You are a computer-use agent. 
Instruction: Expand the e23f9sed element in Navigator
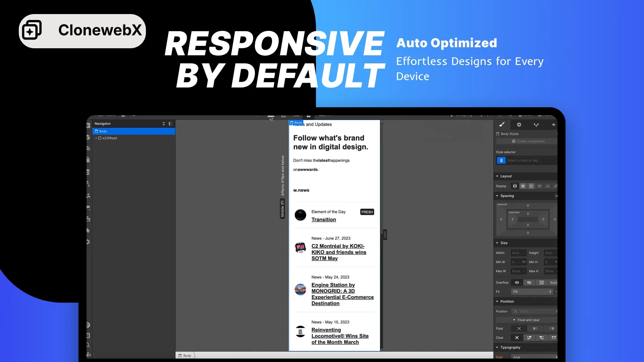point(96,138)
